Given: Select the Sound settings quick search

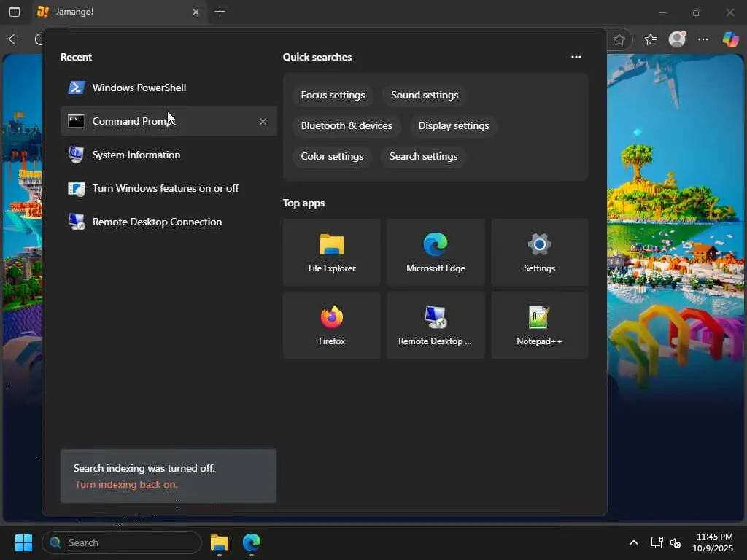Looking at the screenshot, I should point(425,95).
